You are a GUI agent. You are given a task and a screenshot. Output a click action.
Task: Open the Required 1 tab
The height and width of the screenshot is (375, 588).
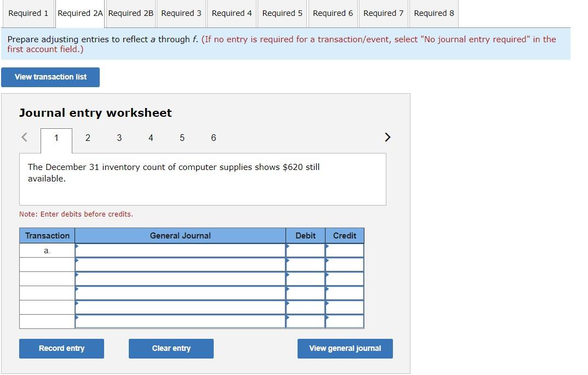pyautogui.click(x=28, y=14)
